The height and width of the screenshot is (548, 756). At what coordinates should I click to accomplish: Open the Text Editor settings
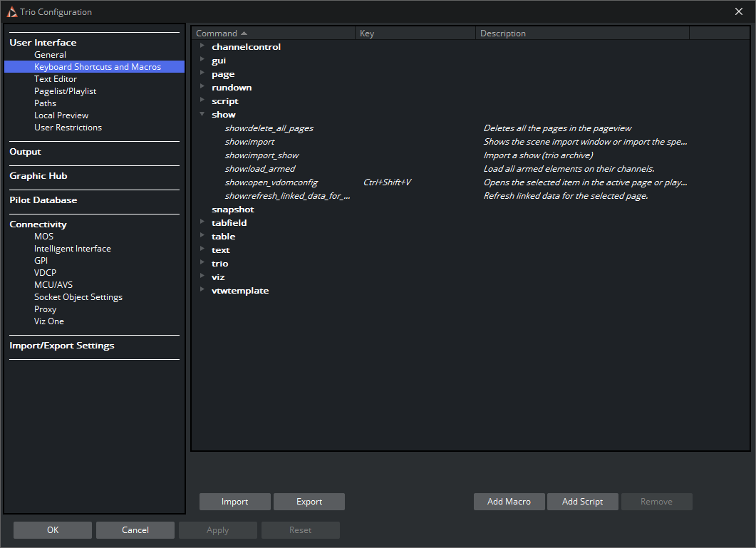[56, 79]
